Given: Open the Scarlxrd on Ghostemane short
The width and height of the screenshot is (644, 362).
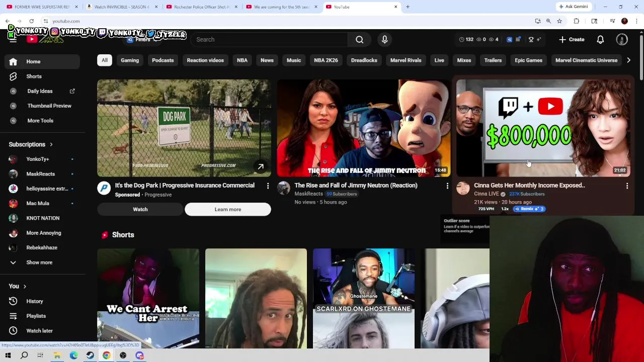Looking at the screenshot, I should coord(363,298).
